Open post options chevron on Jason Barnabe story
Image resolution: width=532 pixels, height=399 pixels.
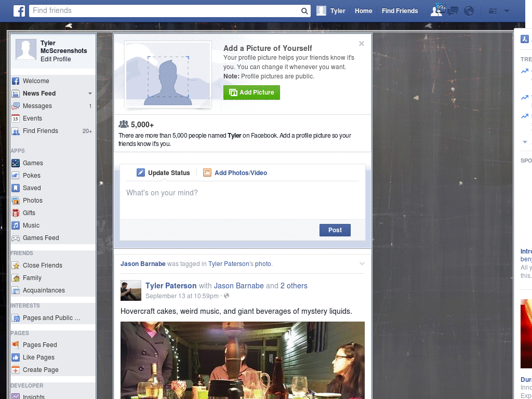coord(362,263)
